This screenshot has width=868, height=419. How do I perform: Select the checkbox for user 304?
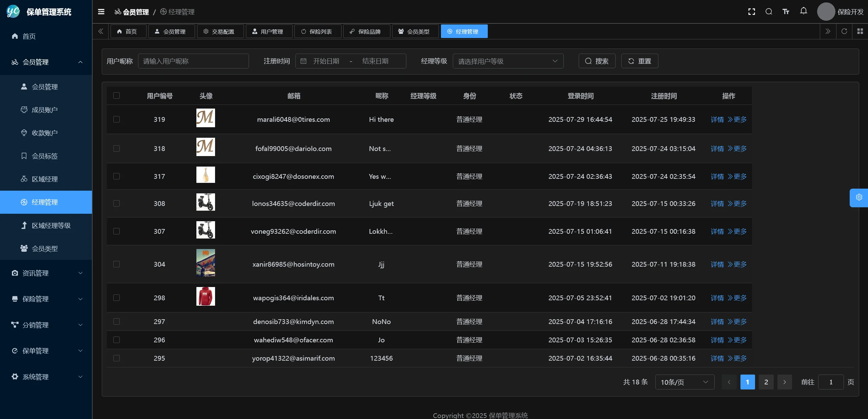[116, 264]
